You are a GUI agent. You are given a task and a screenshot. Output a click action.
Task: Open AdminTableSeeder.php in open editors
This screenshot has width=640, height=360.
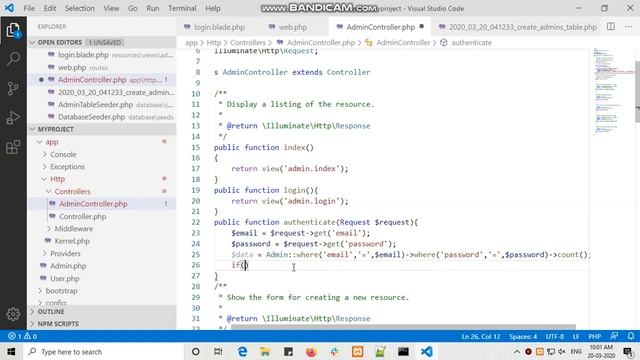[x=95, y=104]
